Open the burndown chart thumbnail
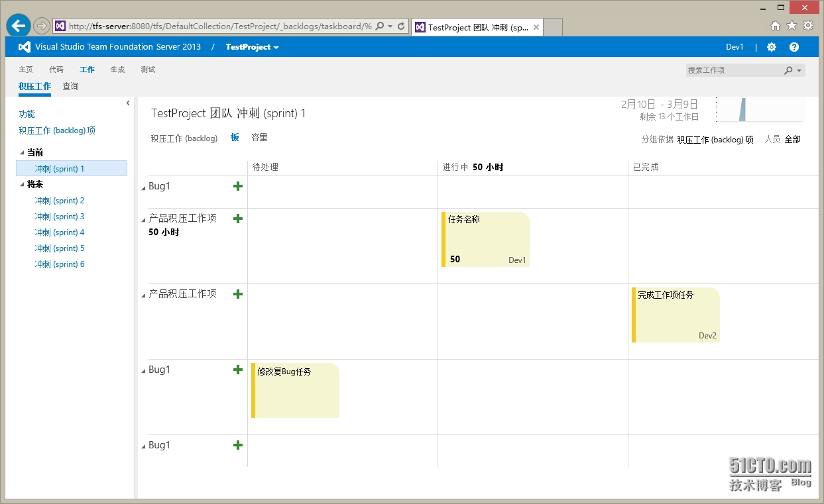This screenshot has width=824, height=504. pyautogui.click(x=760, y=110)
